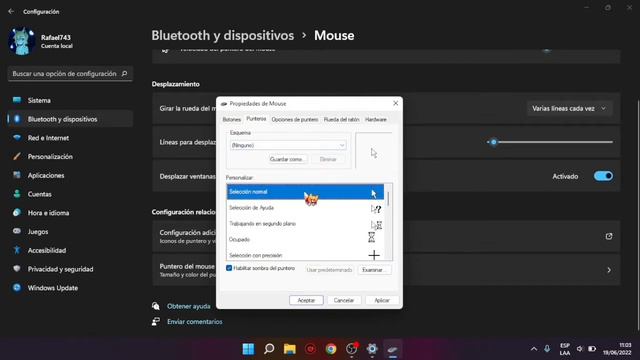
Task: Click the ESP LAA language indicator
Action: [565, 349]
